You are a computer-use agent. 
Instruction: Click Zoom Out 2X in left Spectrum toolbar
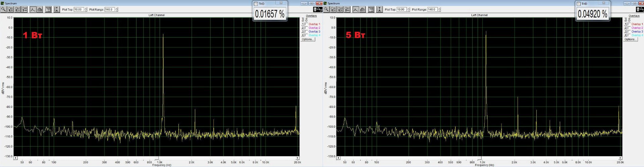pos(17,9)
